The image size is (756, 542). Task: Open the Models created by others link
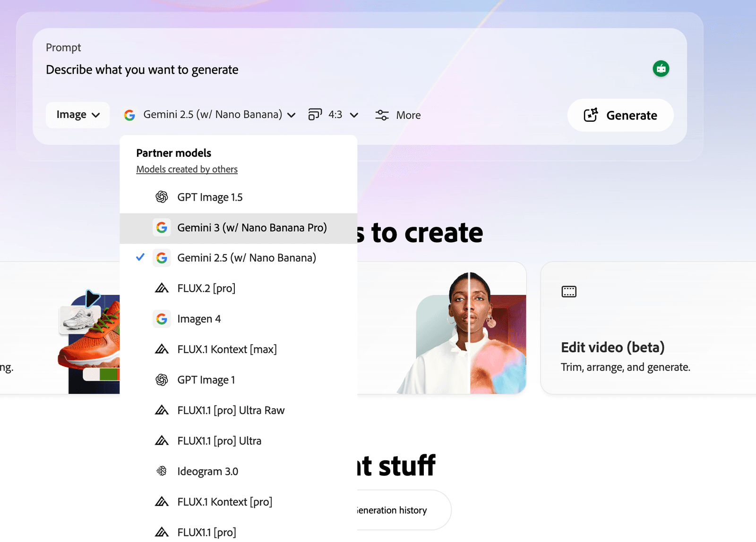187,169
